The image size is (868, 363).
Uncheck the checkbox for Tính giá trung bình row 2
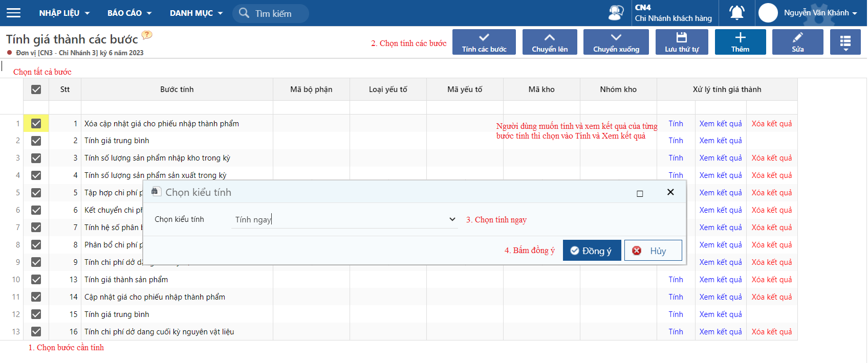tap(36, 141)
